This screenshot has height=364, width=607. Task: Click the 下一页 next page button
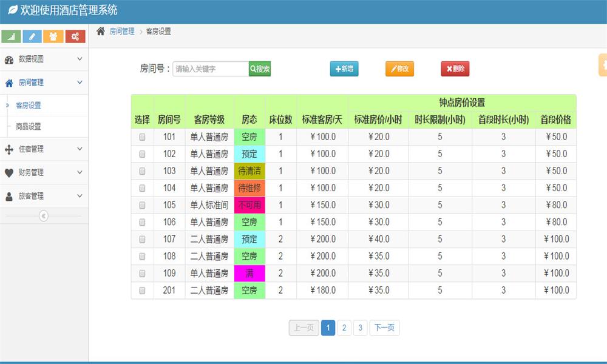384,328
